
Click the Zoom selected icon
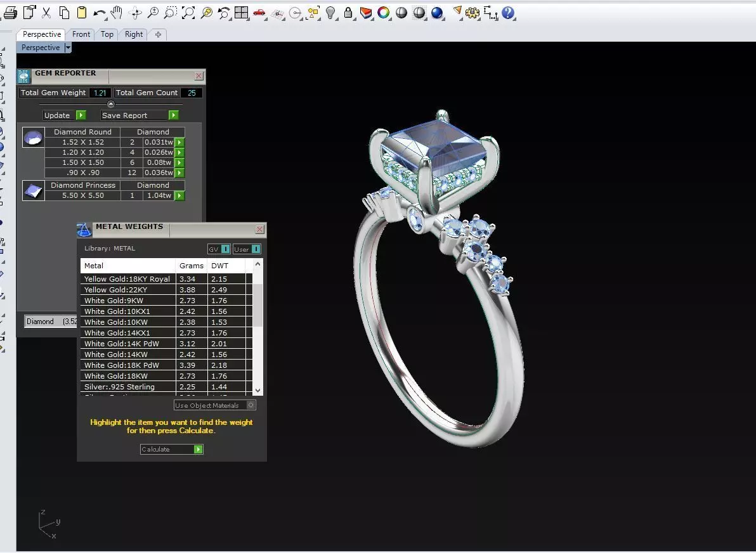[x=206, y=13]
